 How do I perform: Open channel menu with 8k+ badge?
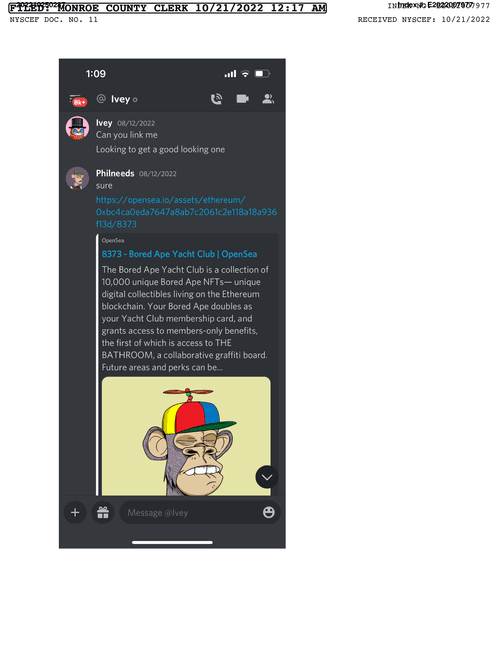[78, 100]
